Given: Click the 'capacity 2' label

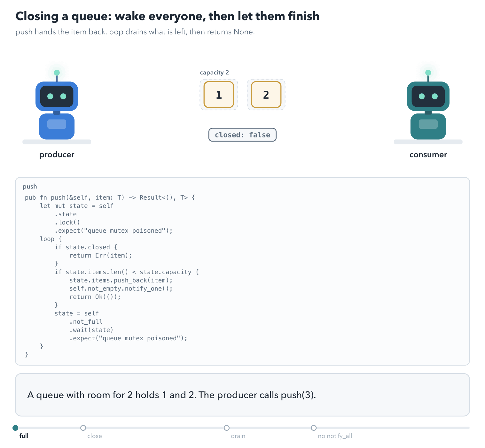Looking at the screenshot, I should pos(214,73).
